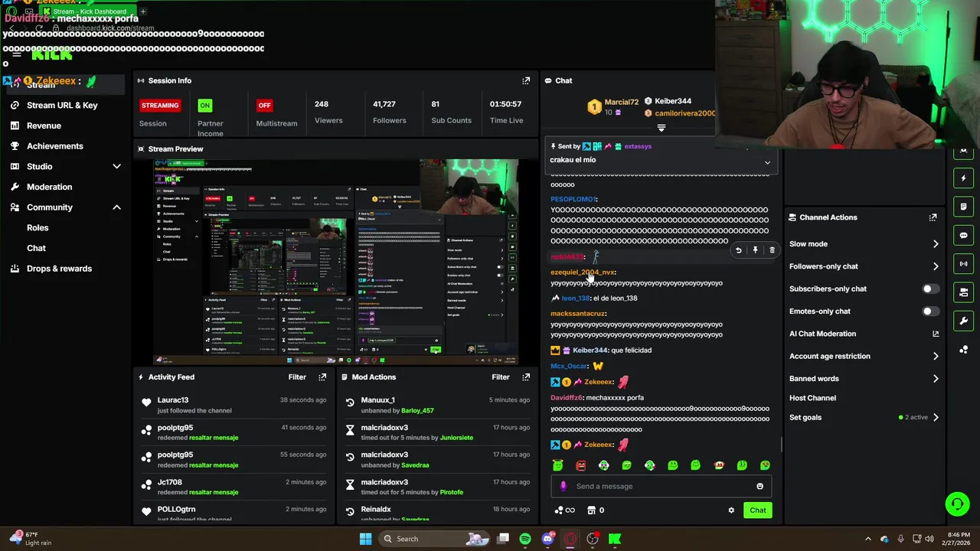Open AI Chat Moderation external link icon

point(936,334)
